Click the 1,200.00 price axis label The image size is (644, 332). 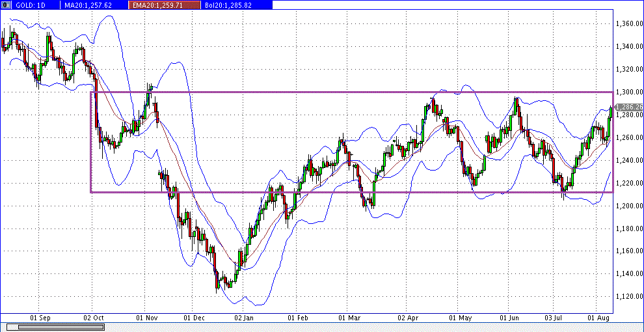coord(630,206)
